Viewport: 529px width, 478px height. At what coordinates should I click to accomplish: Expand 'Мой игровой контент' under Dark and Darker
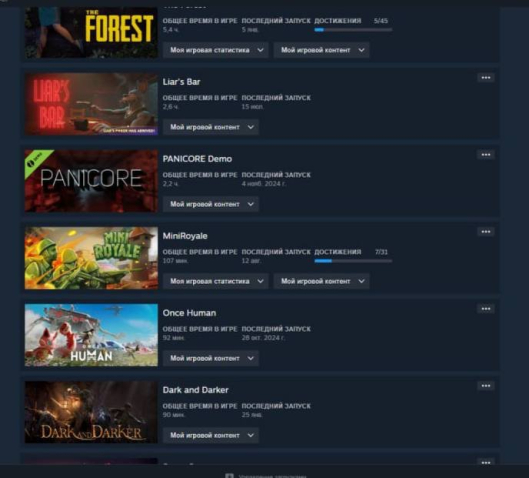coord(211,435)
